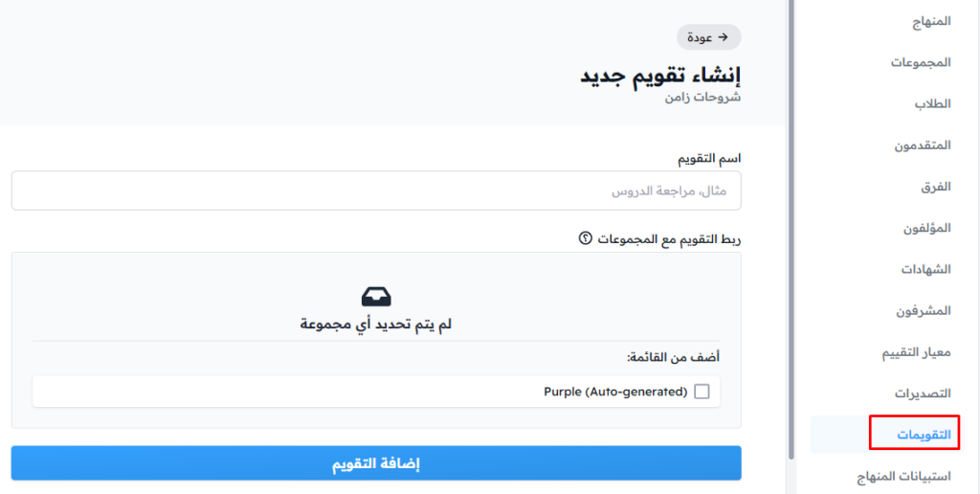Open المنهاج in the sidebar
The image size is (980, 494).
[931, 21]
